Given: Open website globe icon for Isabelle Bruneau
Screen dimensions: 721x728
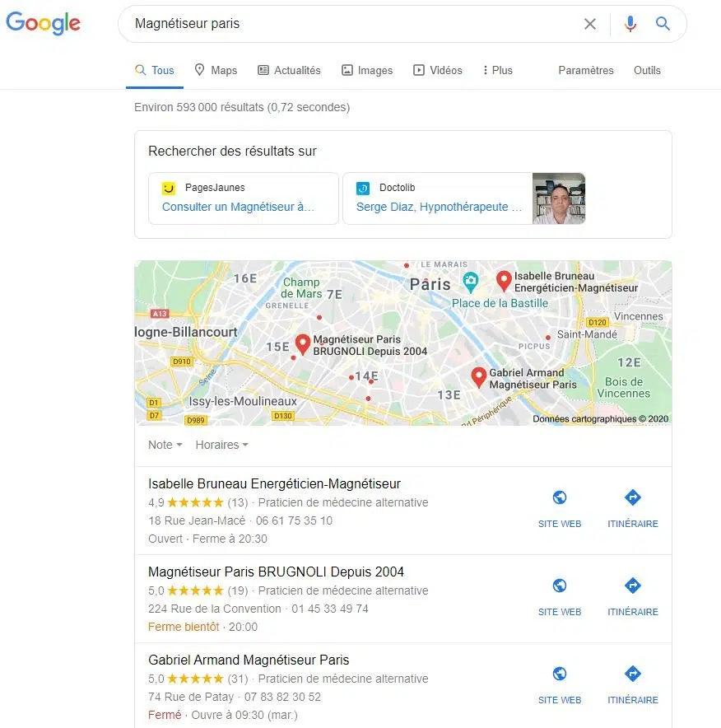Looking at the screenshot, I should (x=560, y=497).
